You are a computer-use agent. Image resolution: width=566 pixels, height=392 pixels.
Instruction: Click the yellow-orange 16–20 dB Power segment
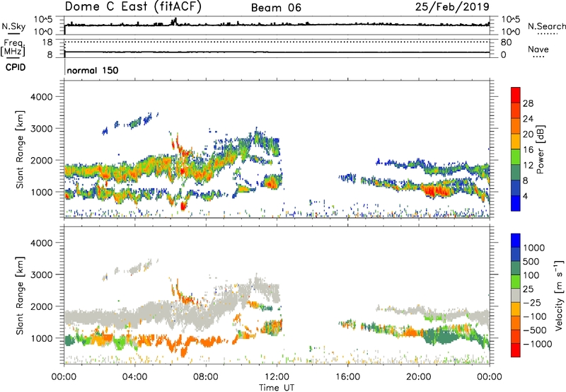click(x=516, y=141)
